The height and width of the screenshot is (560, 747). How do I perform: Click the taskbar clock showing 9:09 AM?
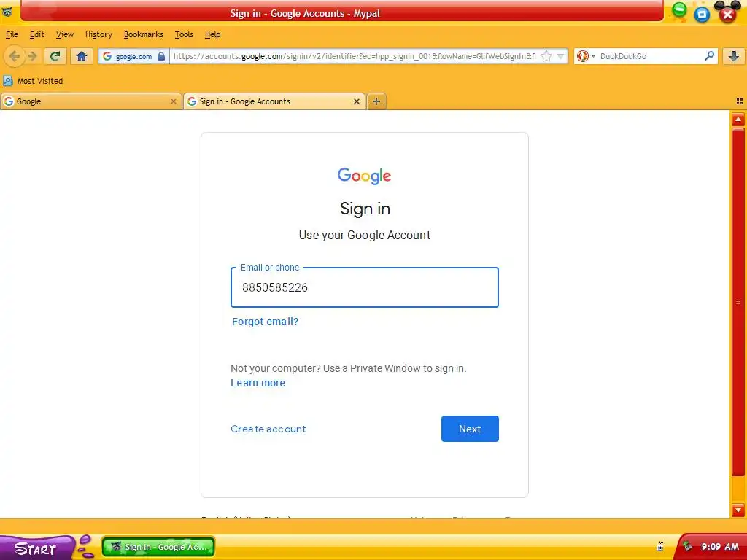720,546
